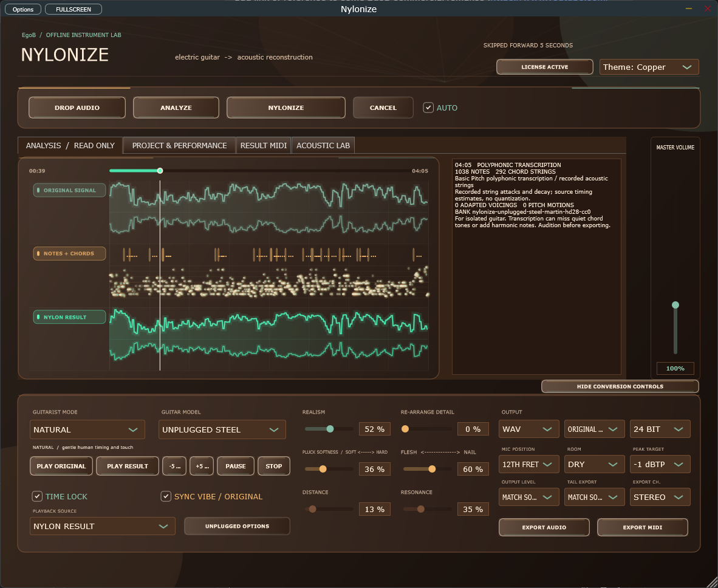Click the ANALYZE button

click(x=176, y=108)
